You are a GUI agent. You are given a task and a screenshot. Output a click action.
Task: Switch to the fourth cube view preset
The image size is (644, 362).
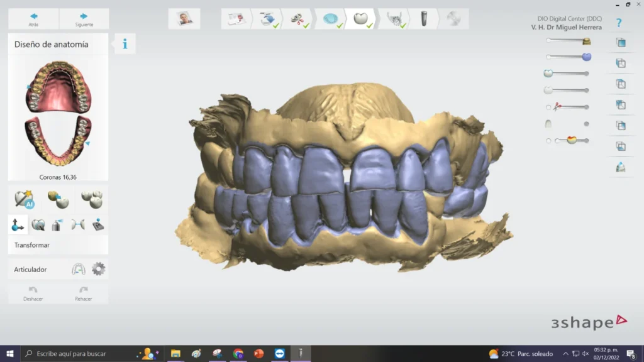[x=621, y=105]
